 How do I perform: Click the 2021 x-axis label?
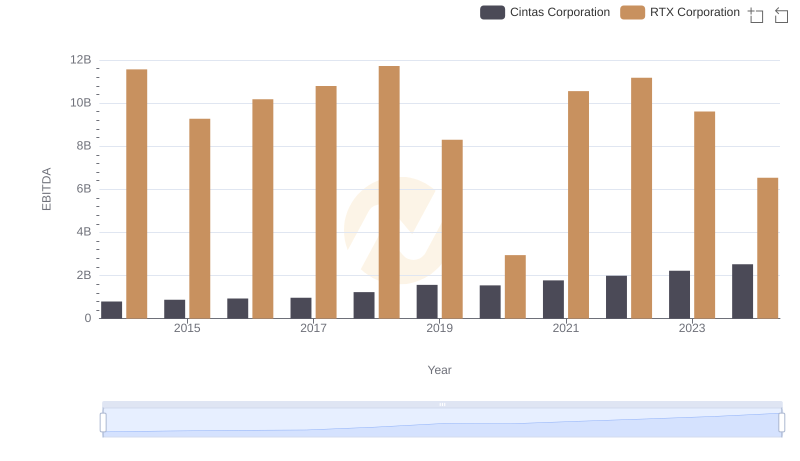coord(566,328)
